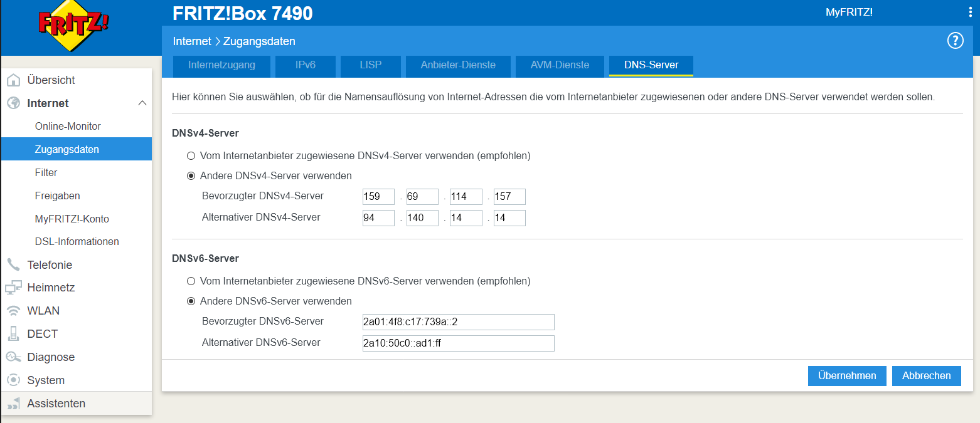
Task: Switch to the AVM-Dienste tab
Action: tap(560, 66)
